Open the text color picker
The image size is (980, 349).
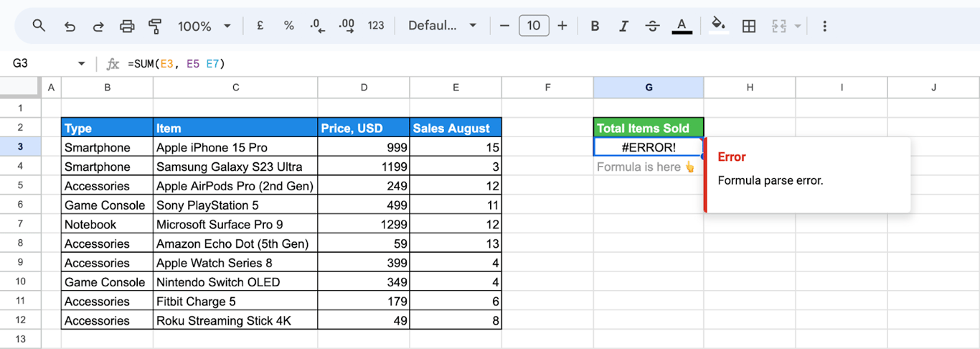click(x=682, y=26)
